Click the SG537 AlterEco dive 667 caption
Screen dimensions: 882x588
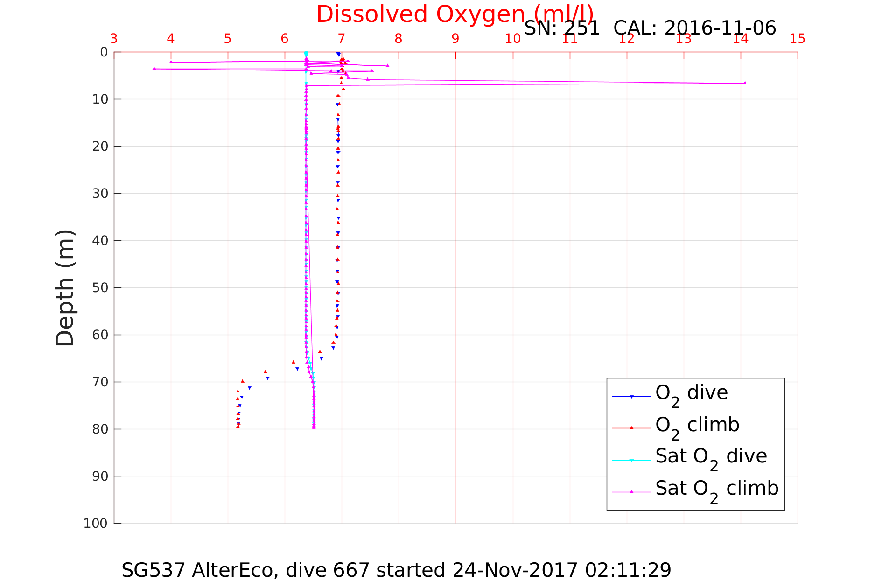point(396,570)
